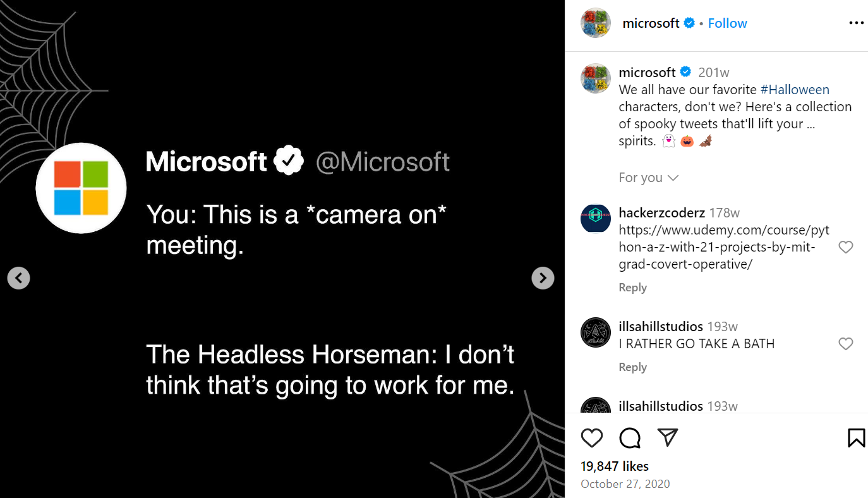This screenshot has height=498, width=868.
Task: Go to the next carousel slide
Action: 543,278
